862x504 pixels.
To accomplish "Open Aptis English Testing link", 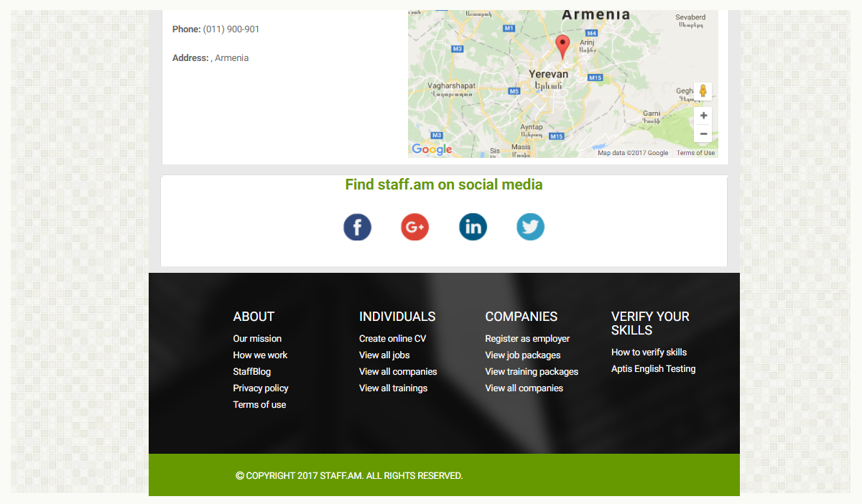I will click(x=654, y=369).
